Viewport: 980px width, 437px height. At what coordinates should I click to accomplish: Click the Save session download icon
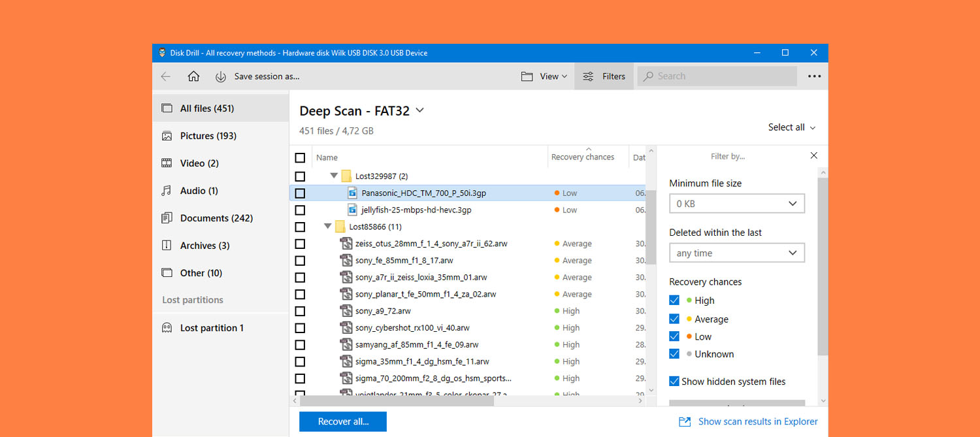[x=221, y=76]
